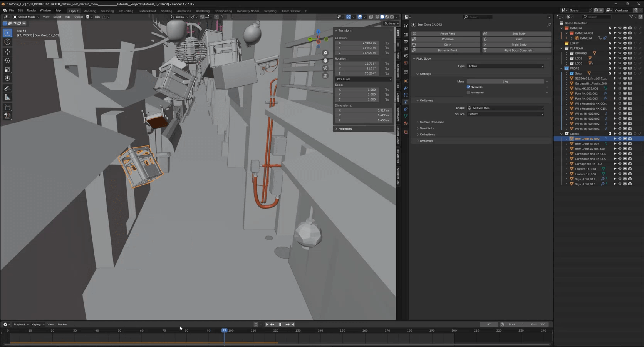Open the Object properties tab icon
Screen dimensions: 644x347
tap(406, 81)
